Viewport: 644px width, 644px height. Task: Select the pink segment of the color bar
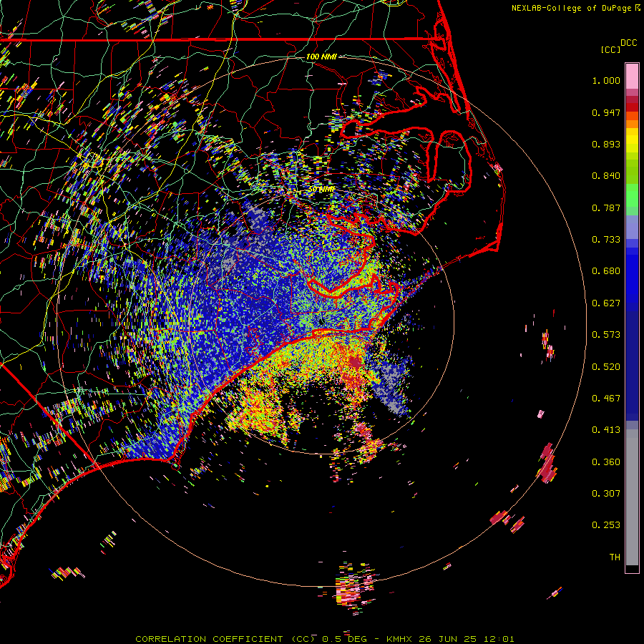point(632,77)
